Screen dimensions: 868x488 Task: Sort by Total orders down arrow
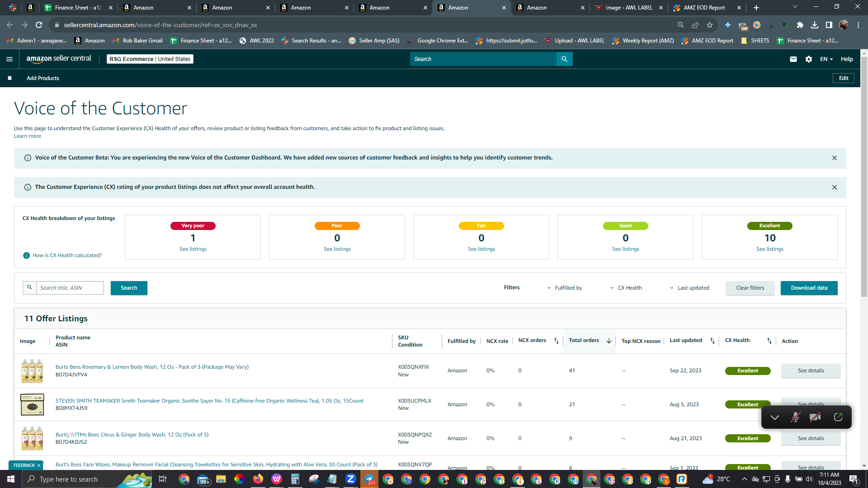[x=609, y=341]
